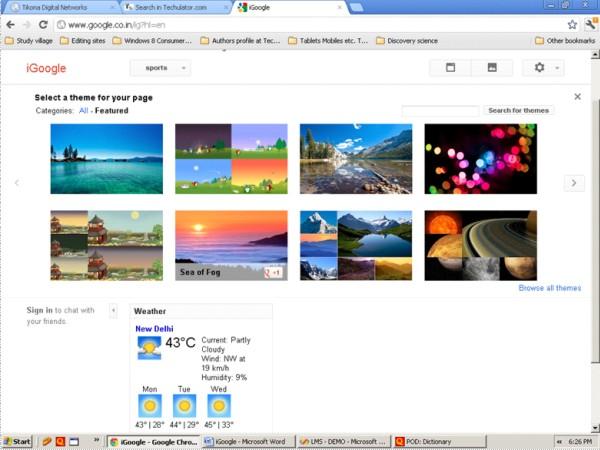Screen dimensions: 600x450
Task: Click the orange Q quick launch icon
Action: pos(60,442)
